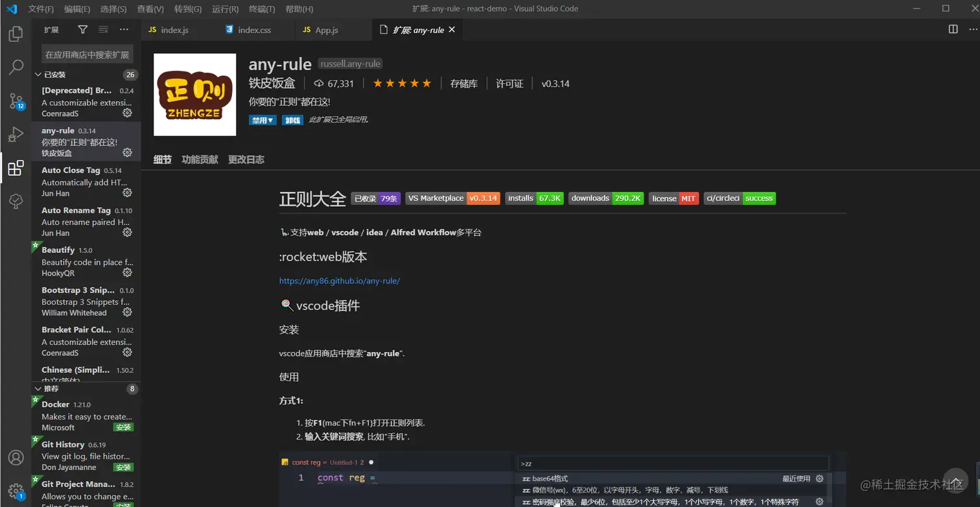
Task: Install the Docker extension
Action: click(x=123, y=427)
